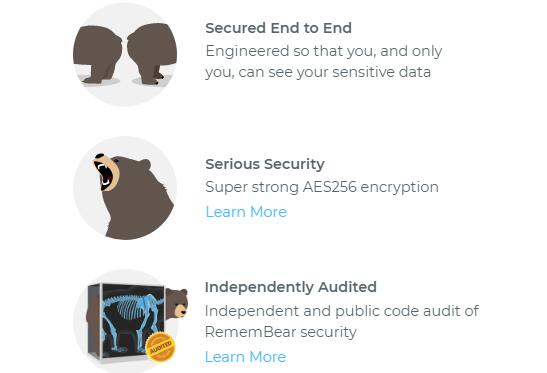Click 'Independent and public code audit of' line
This screenshot has height=373, width=547.
[342, 311]
